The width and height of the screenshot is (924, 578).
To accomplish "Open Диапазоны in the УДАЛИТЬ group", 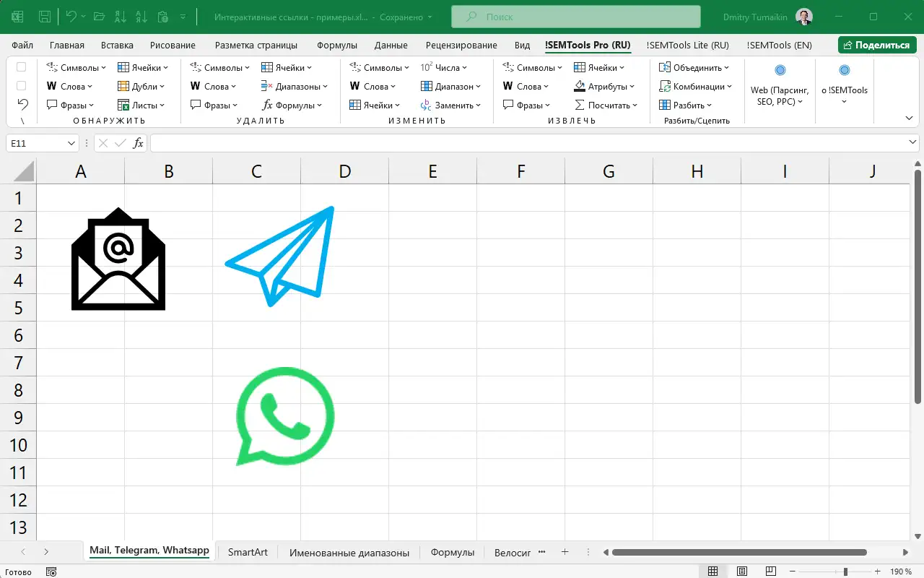I will (x=295, y=86).
